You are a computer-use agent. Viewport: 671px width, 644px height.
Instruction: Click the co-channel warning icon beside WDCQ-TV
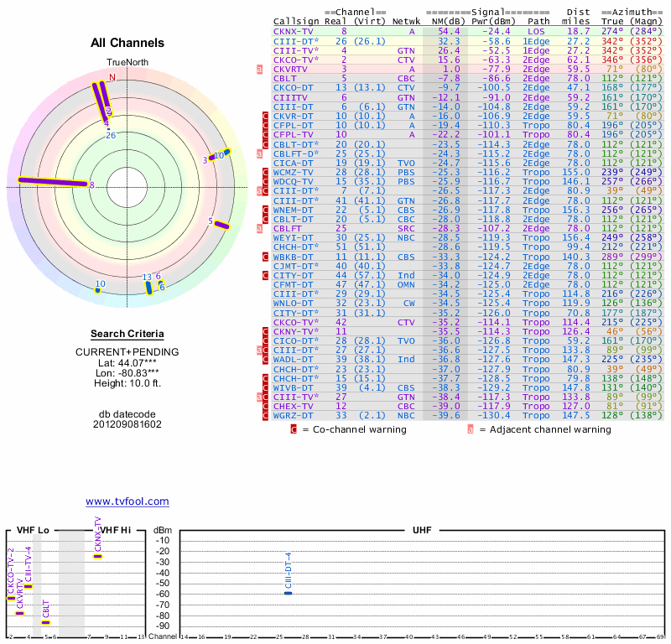[x=266, y=181]
